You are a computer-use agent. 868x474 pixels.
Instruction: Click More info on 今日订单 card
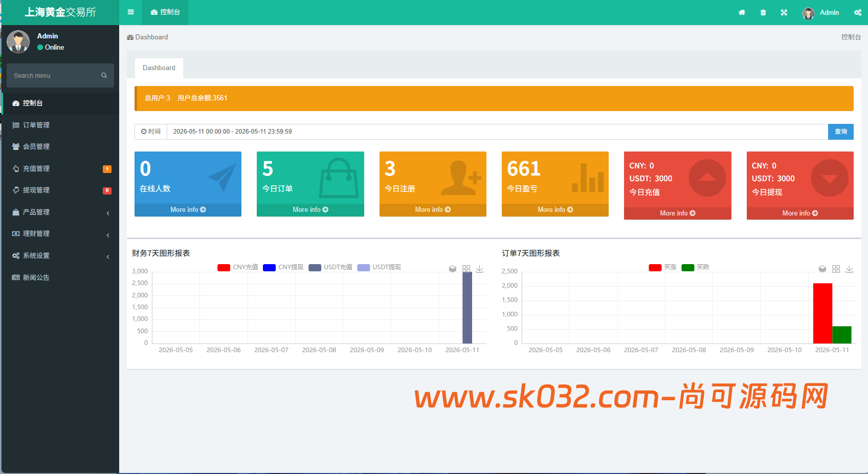pos(310,210)
